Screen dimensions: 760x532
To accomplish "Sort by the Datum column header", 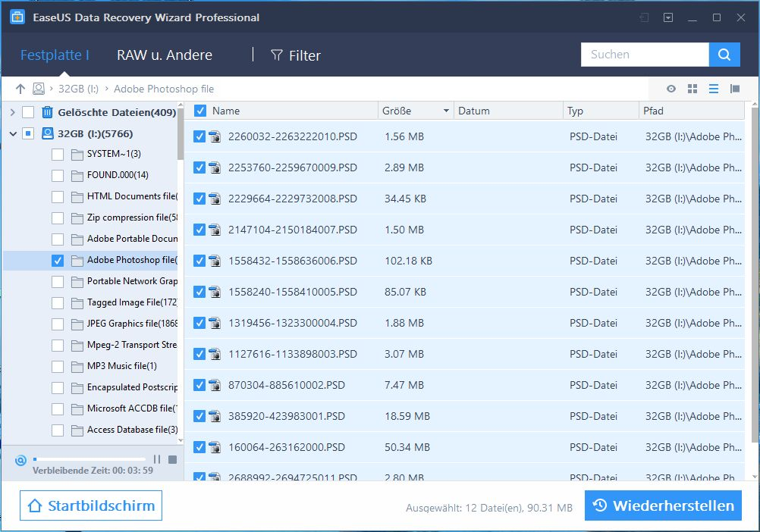I will 508,111.
